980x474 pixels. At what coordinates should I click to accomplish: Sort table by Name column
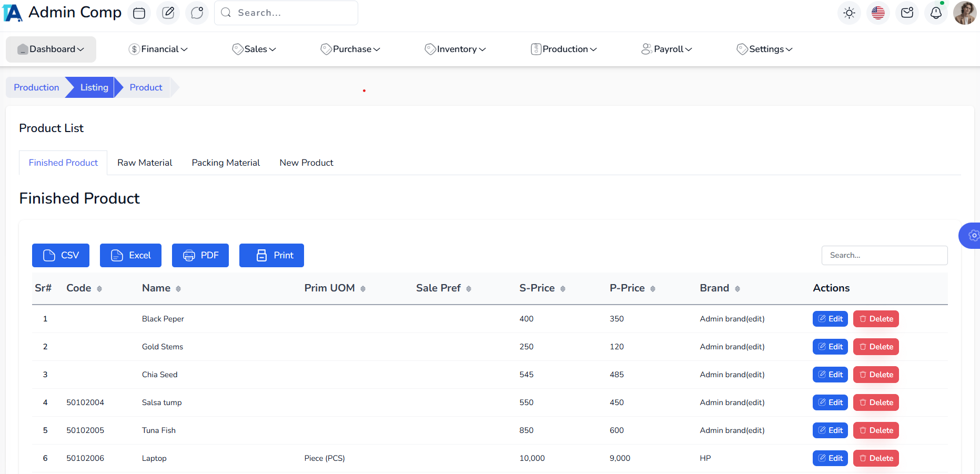161,288
